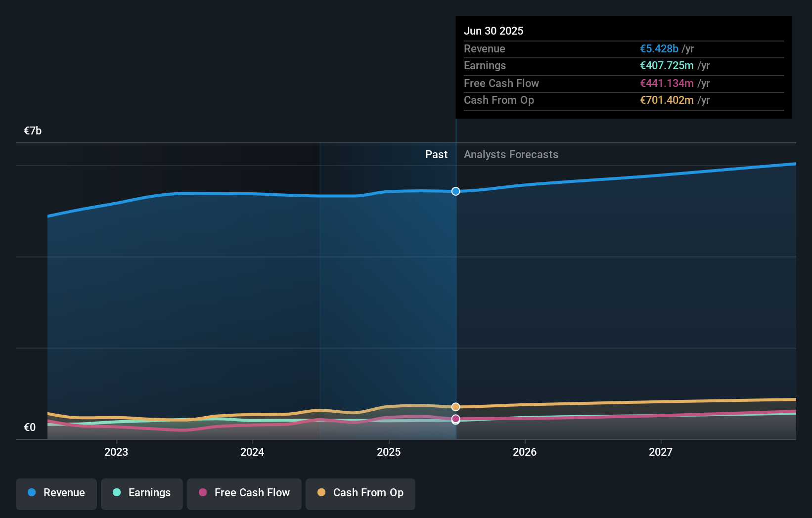Click the pink Free Cash Flow legend dot
Screen dimensions: 812x518
[204, 492]
